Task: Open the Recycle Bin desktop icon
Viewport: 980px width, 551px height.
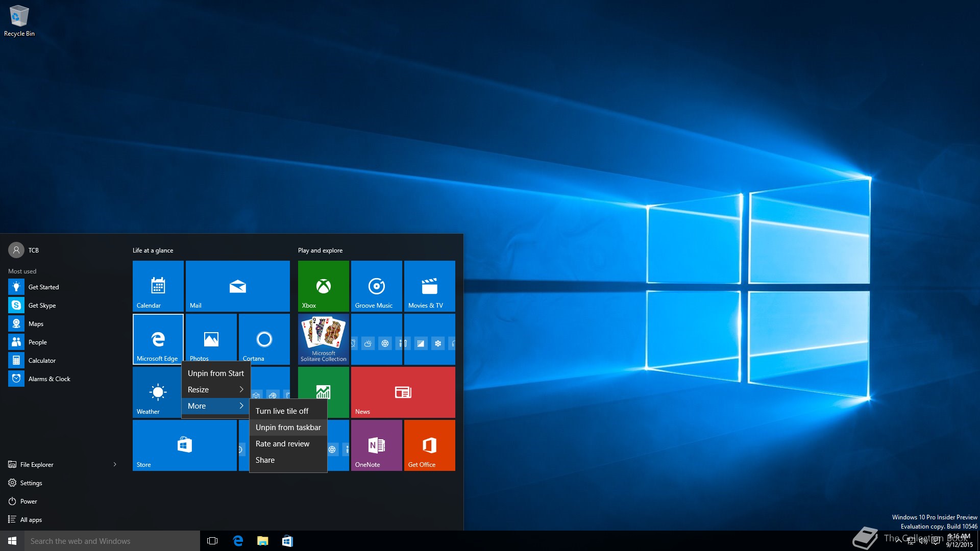Action: [x=19, y=20]
